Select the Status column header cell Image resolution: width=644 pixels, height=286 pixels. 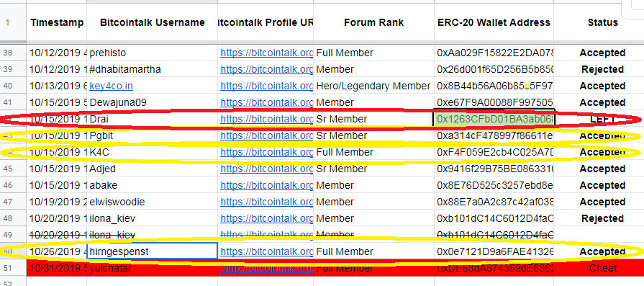pos(602,22)
